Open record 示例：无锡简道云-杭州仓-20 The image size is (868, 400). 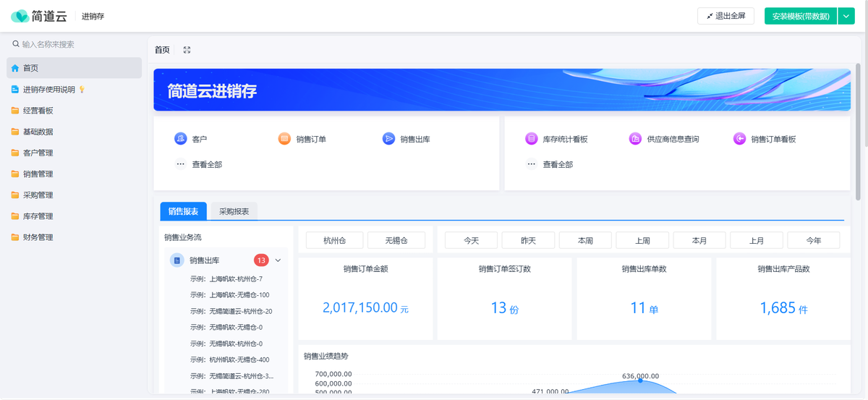231,311
